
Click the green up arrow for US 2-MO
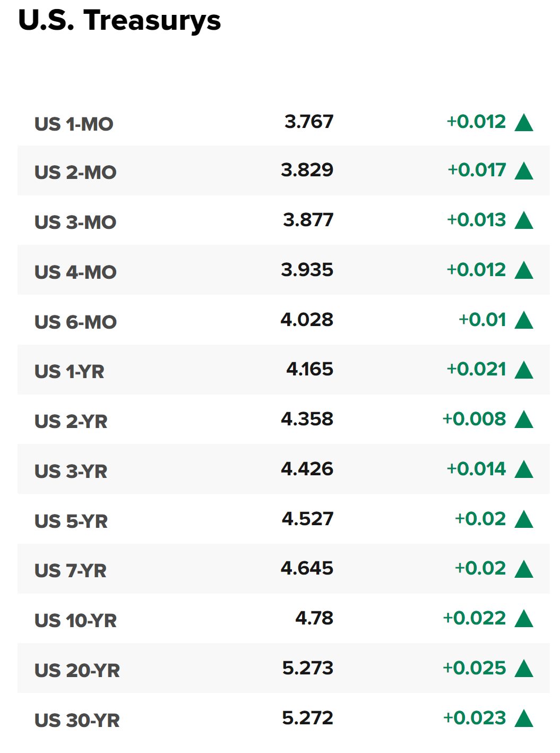coord(523,171)
